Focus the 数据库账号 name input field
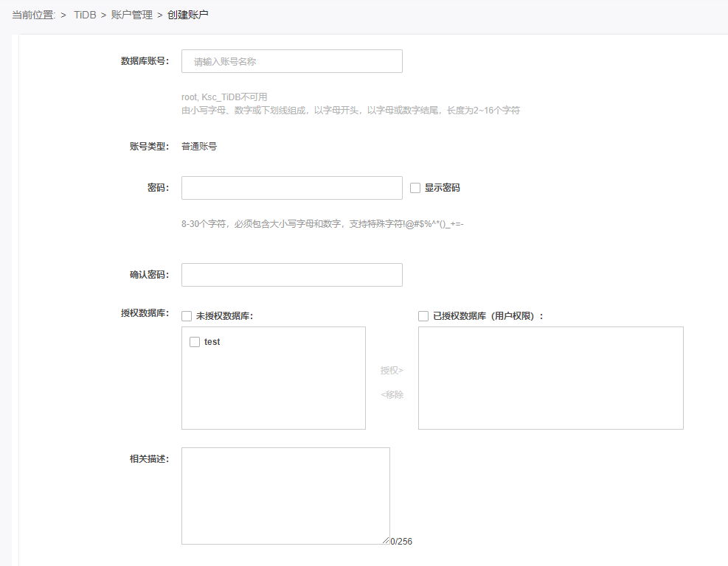 coord(291,61)
